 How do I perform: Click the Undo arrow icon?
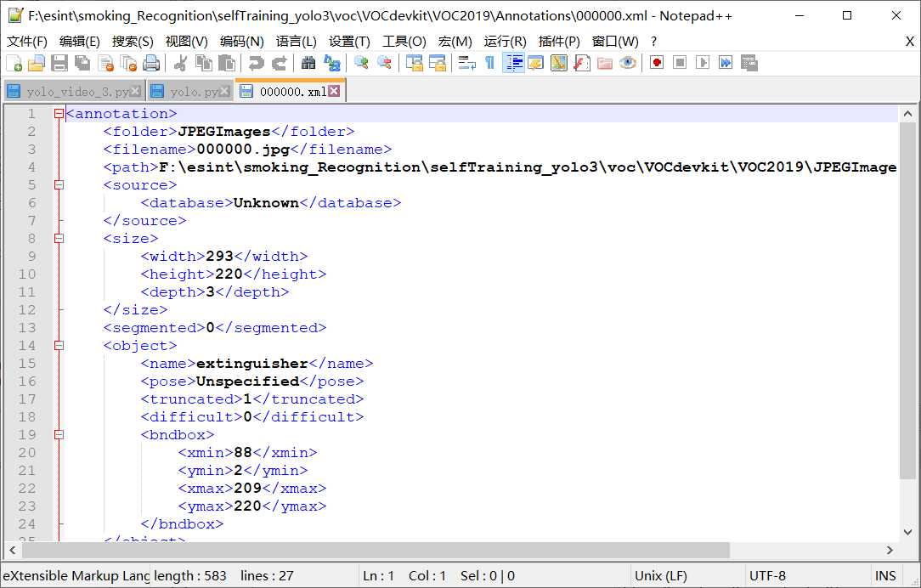[256, 63]
